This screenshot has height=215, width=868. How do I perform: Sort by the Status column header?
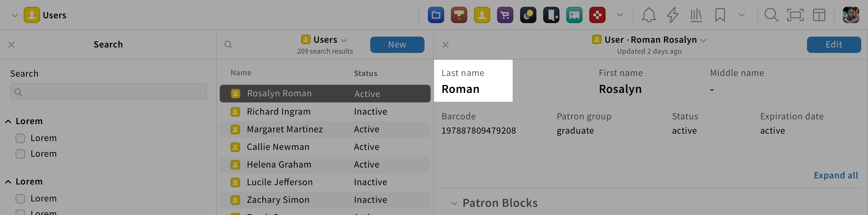coord(365,73)
